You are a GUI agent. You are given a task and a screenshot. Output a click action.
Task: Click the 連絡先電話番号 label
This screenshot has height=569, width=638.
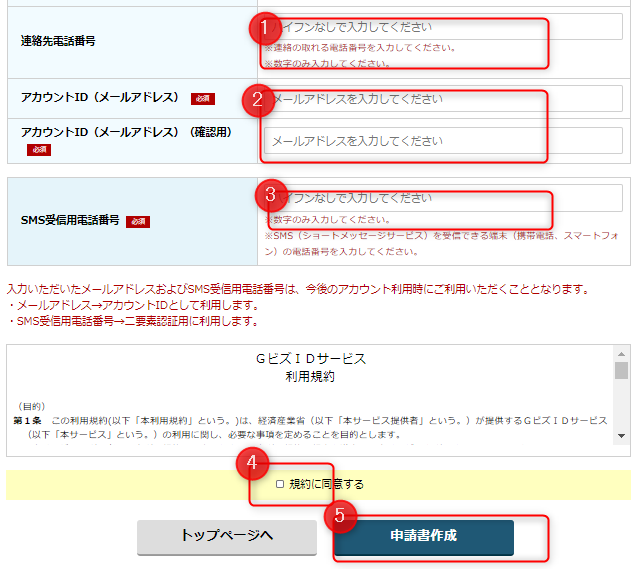pos(58,41)
